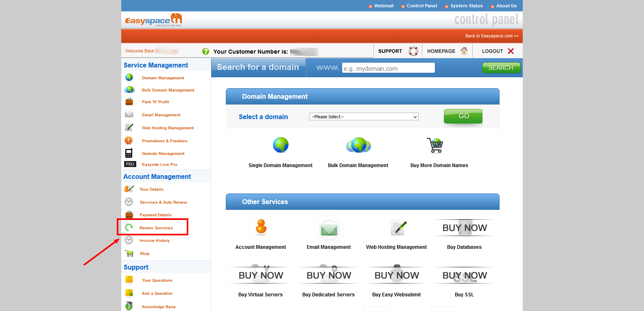Click the Buy More Domain Names cart icon
644x311 pixels.
(435, 145)
